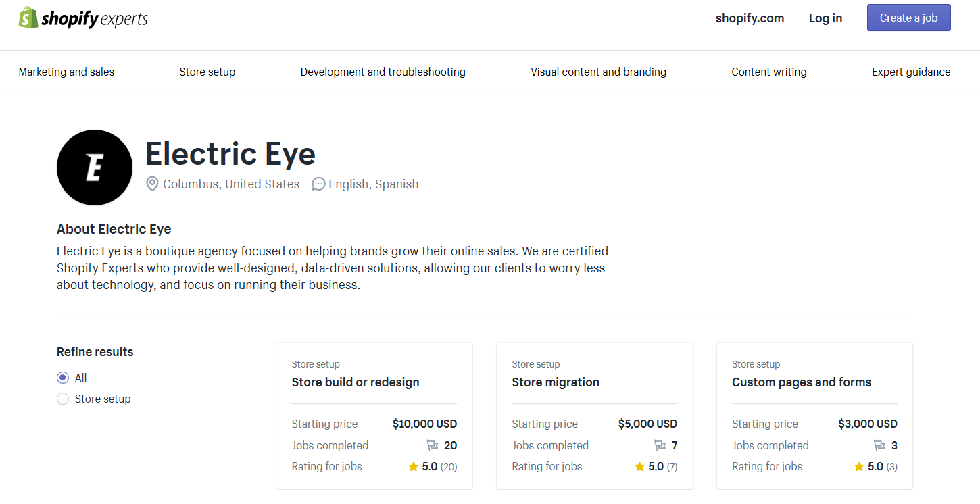Select the All refine results radio
The image size is (980, 504).
pyautogui.click(x=63, y=378)
